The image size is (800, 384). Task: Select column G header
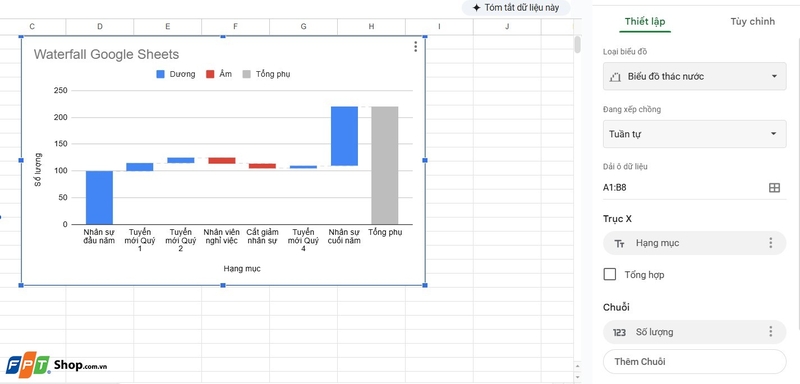303,27
